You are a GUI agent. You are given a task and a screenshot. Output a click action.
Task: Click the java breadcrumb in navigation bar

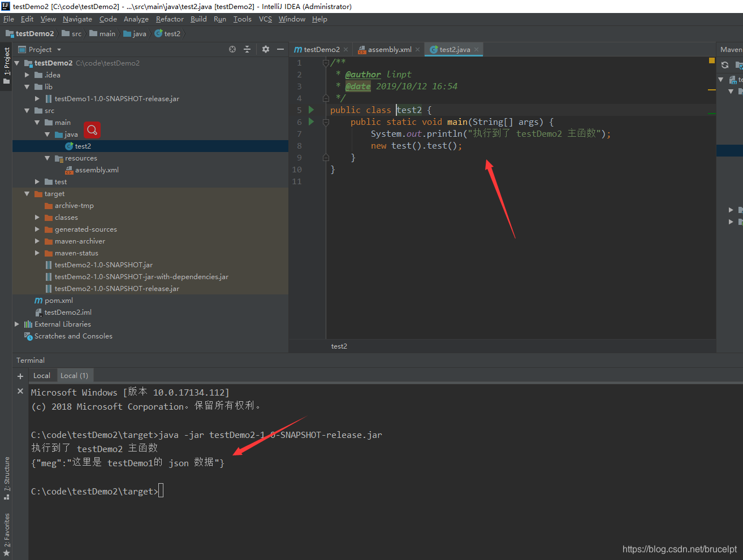pyautogui.click(x=135, y=34)
